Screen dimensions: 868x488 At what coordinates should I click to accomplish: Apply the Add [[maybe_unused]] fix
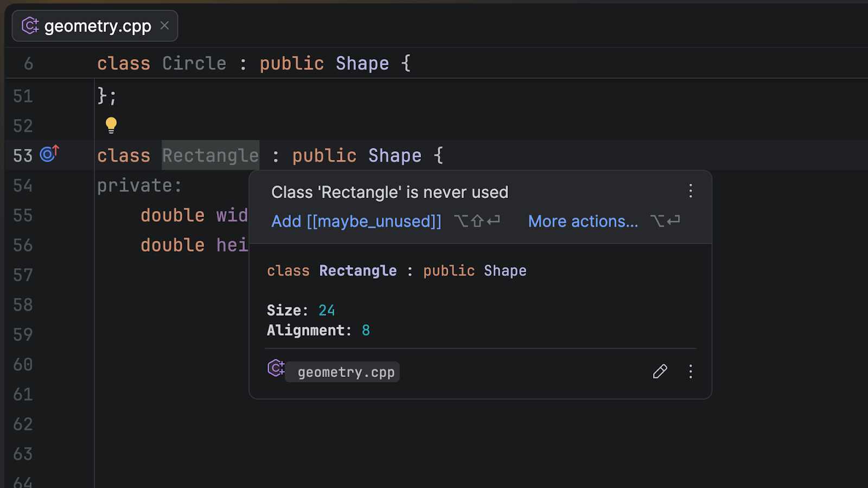pyautogui.click(x=356, y=221)
